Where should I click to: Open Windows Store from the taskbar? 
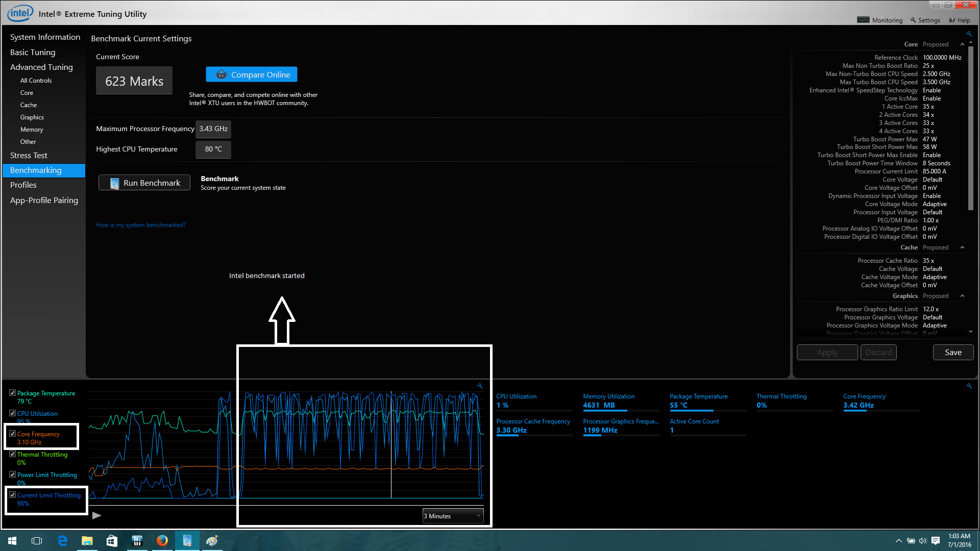tap(112, 541)
